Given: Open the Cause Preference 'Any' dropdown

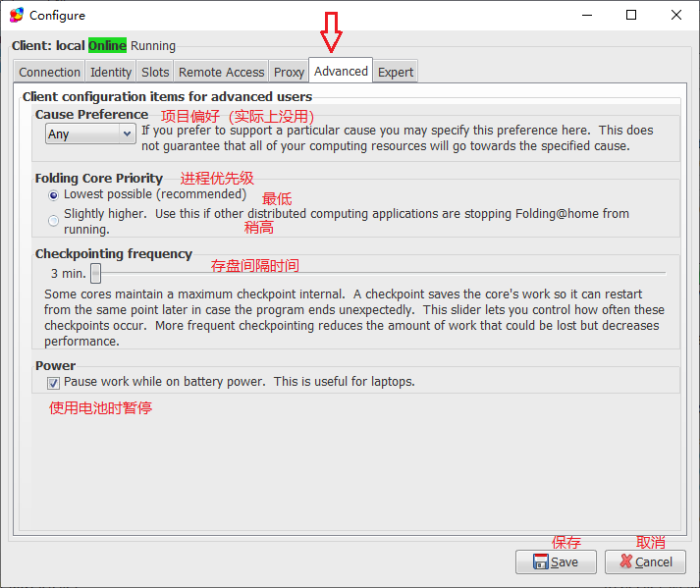Looking at the screenshot, I should [x=90, y=134].
